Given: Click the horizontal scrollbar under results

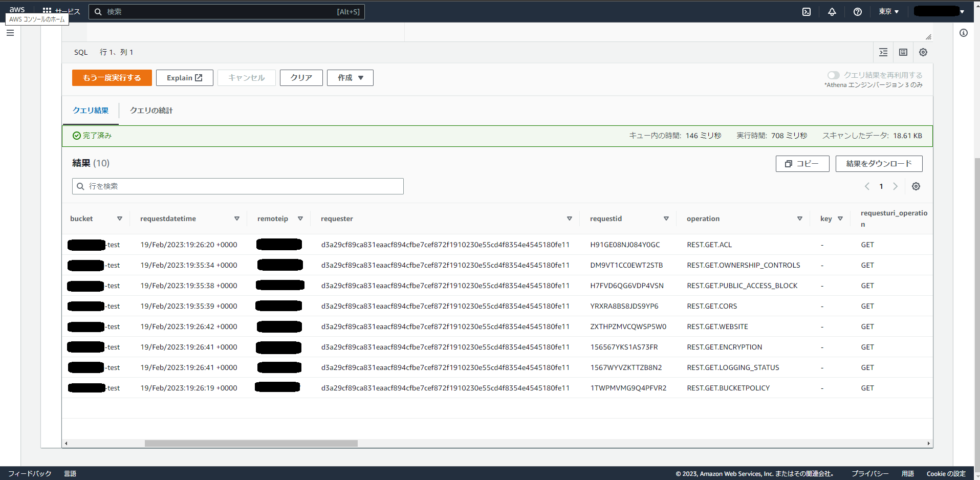Looking at the screenshot, I should pos(251,443).
